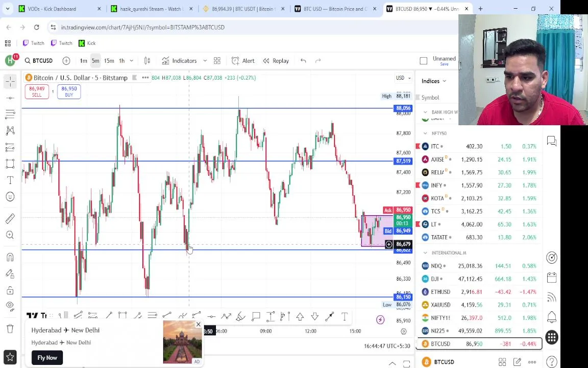Click the browser reload button
Viewport: 588px width, 368px height.
36,27
